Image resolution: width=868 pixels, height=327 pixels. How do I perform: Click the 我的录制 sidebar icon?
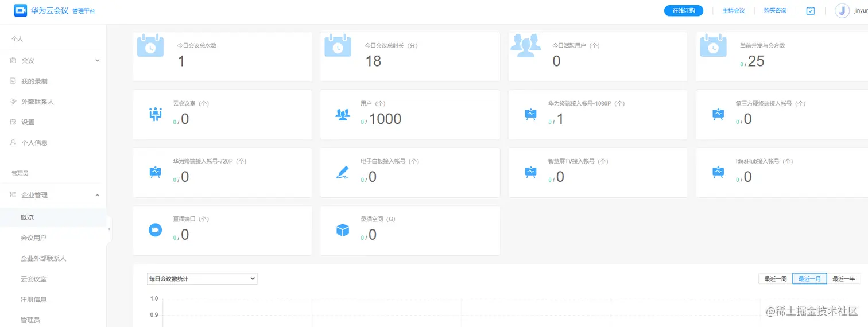pos(13,81)
